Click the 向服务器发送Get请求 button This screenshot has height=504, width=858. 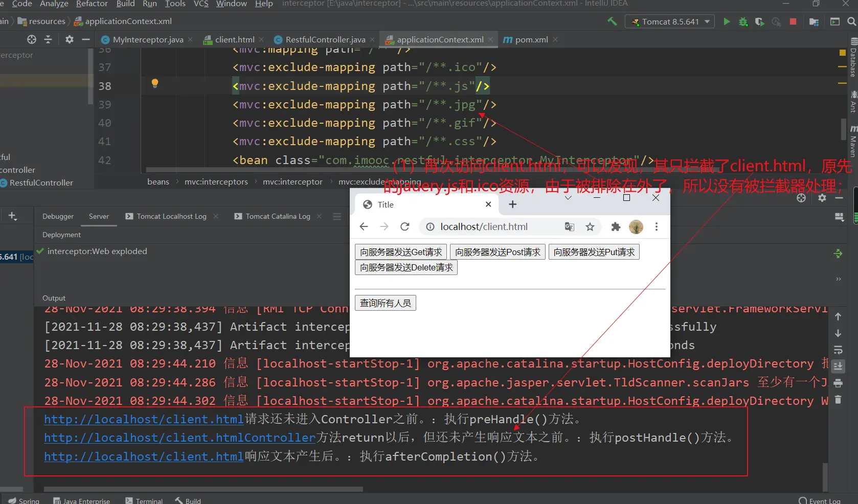[x=401, y=252]
